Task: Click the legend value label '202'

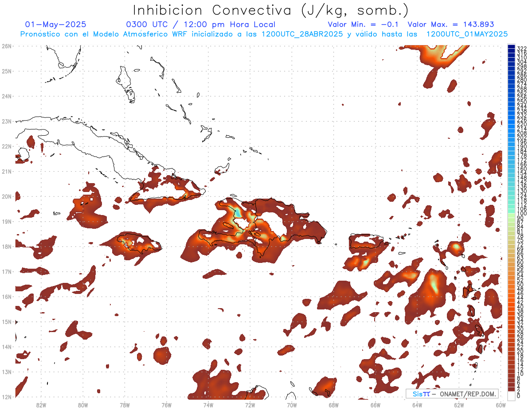Action: (522, 137)
